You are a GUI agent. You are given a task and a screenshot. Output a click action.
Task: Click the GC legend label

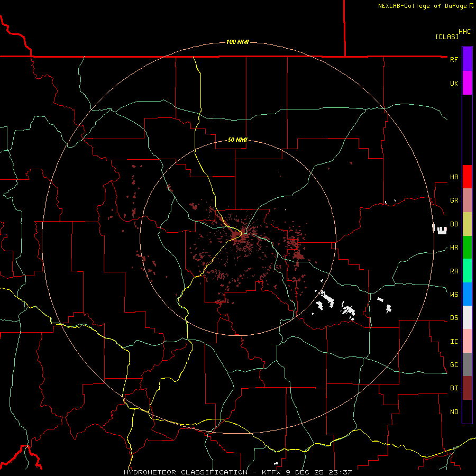click(454, 364)
